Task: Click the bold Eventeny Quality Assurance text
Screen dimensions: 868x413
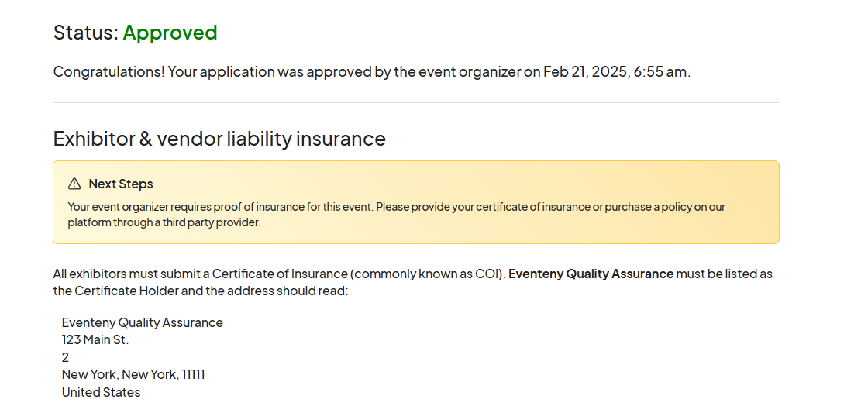Action: (x=591, y=274)
